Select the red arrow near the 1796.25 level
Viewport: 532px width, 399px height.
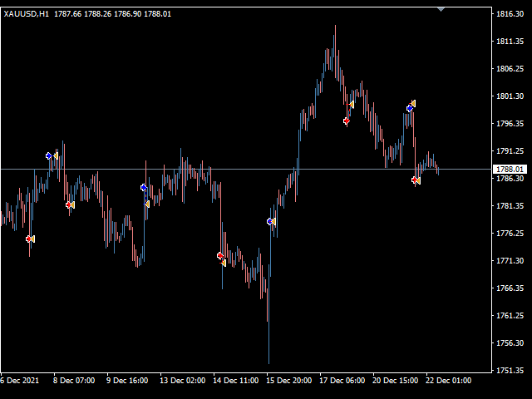346,121
